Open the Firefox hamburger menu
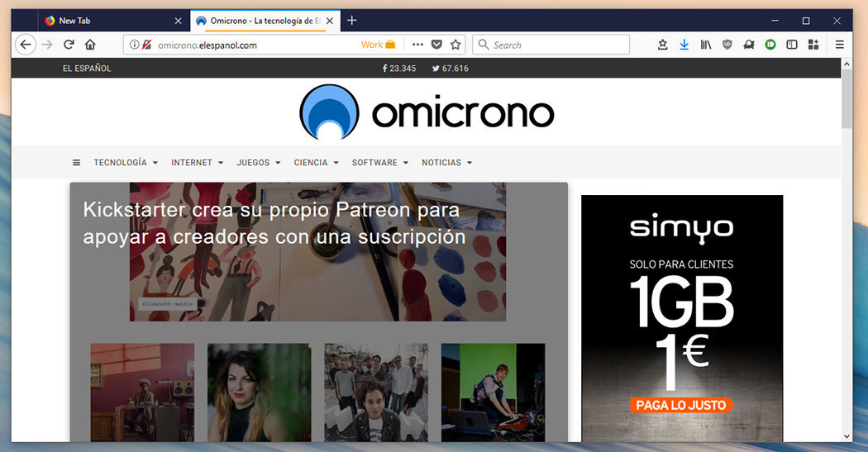868x452 pixels. pos(840,45)
